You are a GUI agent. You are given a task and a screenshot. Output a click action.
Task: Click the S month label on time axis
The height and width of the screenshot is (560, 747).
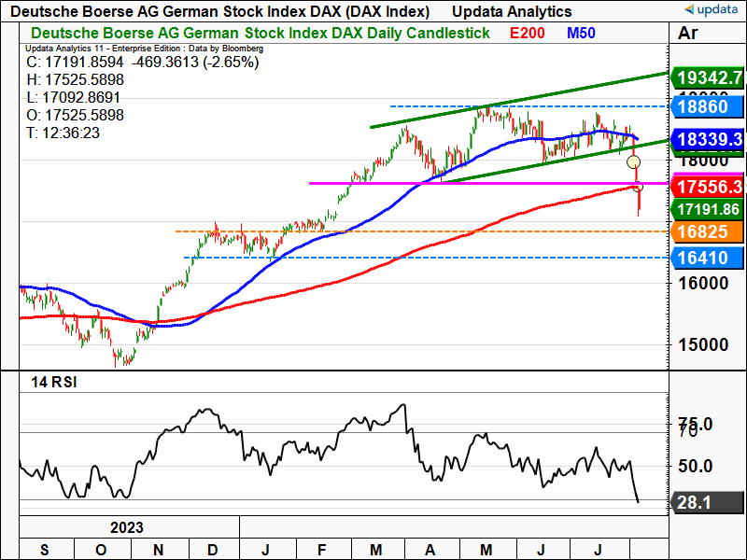pyautogui.click(x=45, y=550)
